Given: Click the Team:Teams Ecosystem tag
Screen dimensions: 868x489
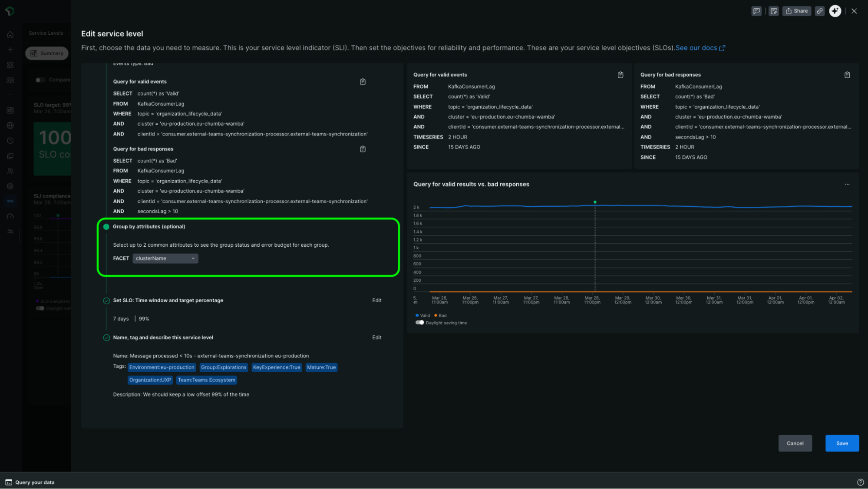Looking at the screenshot, I should pos(207,380).
